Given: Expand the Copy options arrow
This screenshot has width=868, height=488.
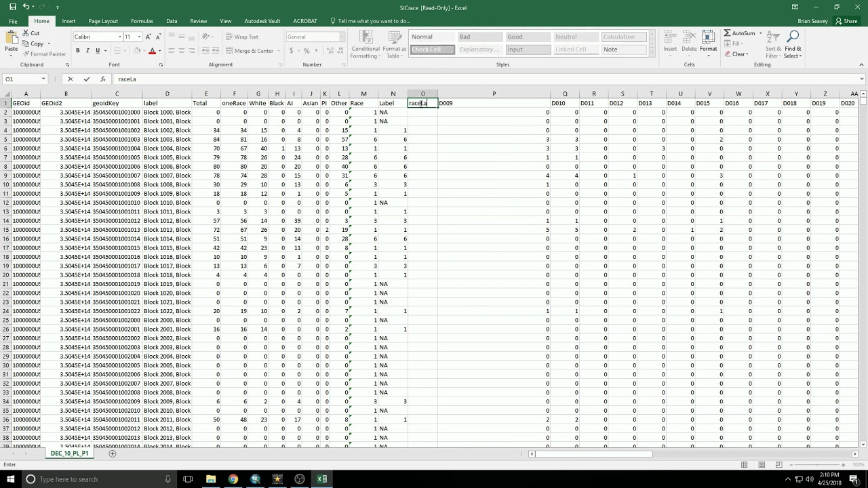Looking at the screenshot, I should tap(49, 43).
